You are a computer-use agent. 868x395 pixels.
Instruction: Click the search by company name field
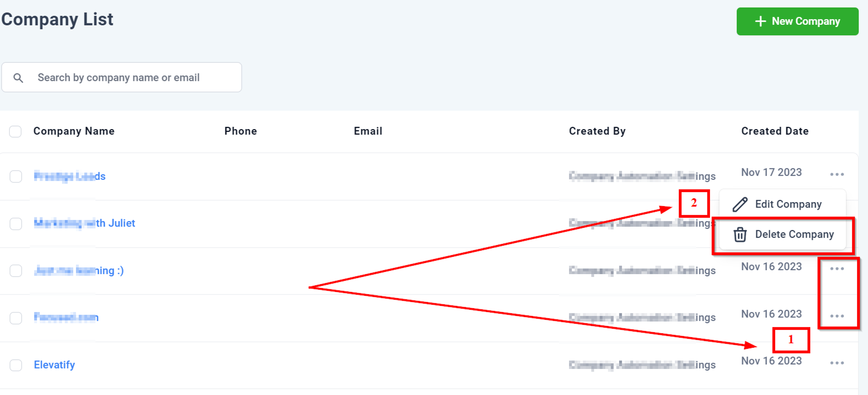pos(122,77)
